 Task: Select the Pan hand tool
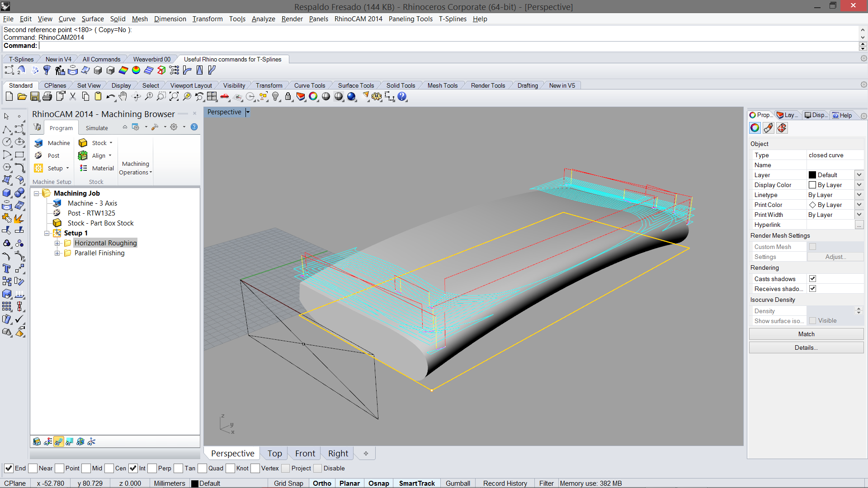(123, 96)
